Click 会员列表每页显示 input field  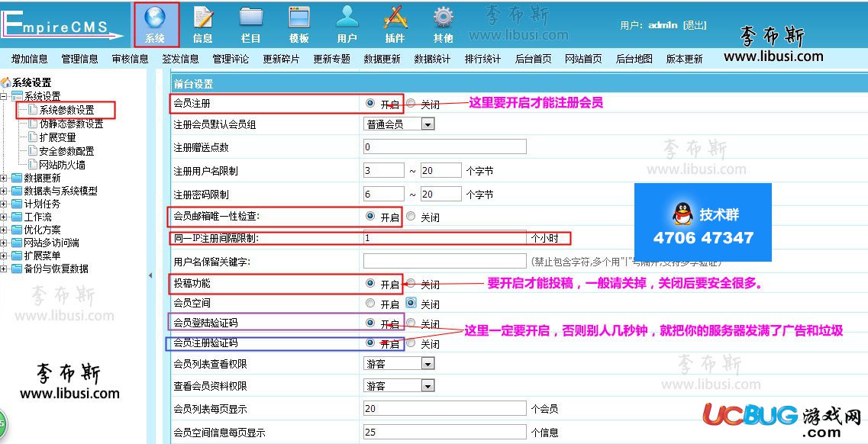coord(444,409)
